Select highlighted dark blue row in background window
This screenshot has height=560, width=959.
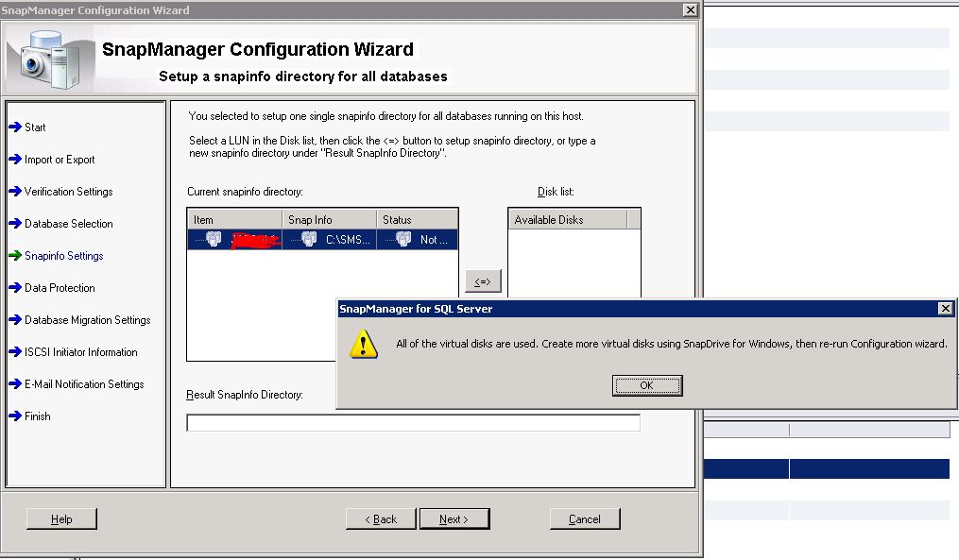827,469
